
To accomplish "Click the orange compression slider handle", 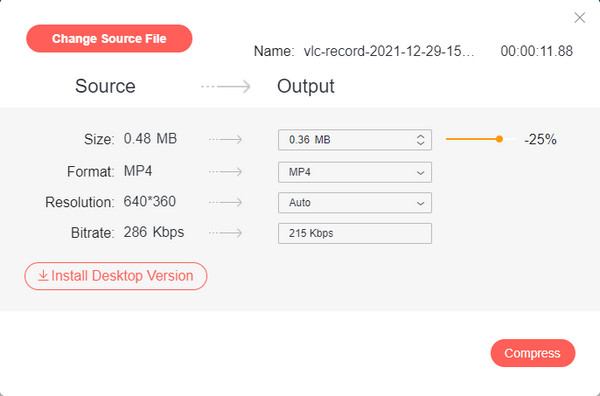I will [499, 139].
